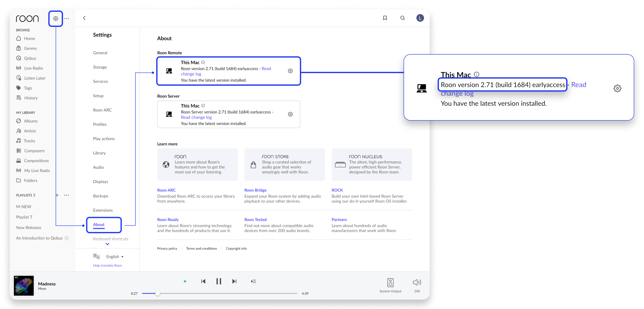The height and width of the screenshot is (309, 644).
Task: Click the playback progress slider handle
Action: click(158, 293)
